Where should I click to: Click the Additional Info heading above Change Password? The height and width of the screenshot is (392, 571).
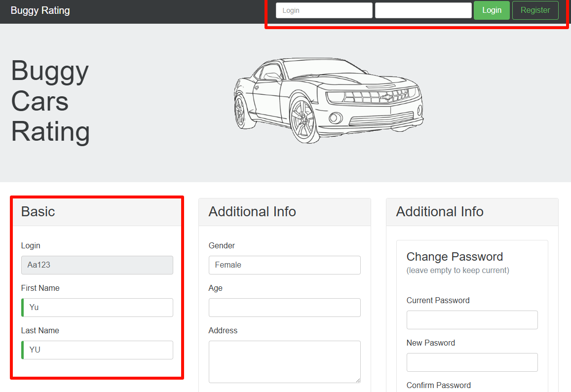[x=440, y=212]
